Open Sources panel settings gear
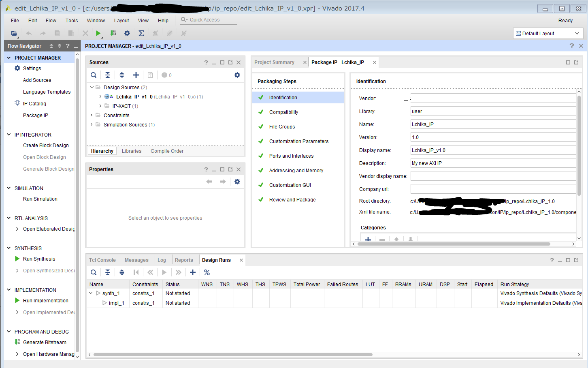This screenshot has height=368, width=588. tap(237, 75)
